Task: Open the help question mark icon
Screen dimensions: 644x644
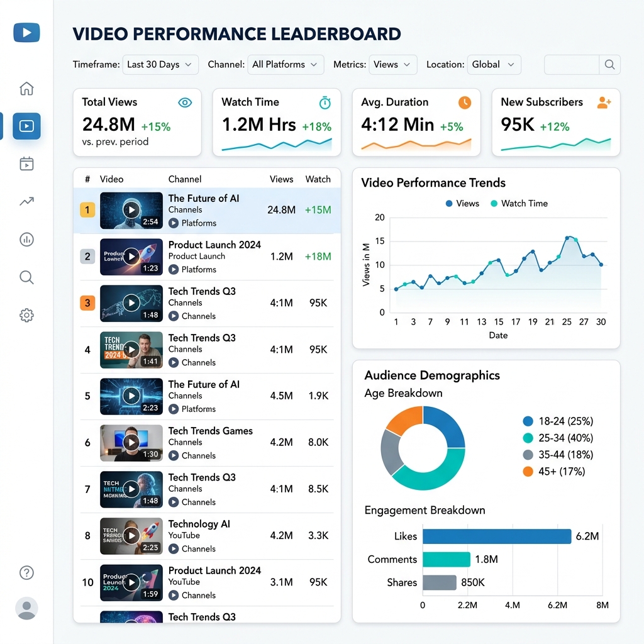Action: pyautogui.click(x=26, y=572)
